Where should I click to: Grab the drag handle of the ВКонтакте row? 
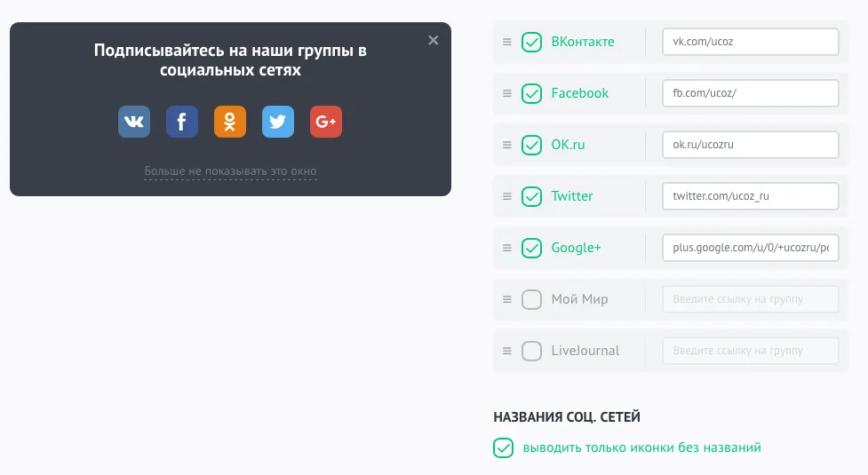507,42
